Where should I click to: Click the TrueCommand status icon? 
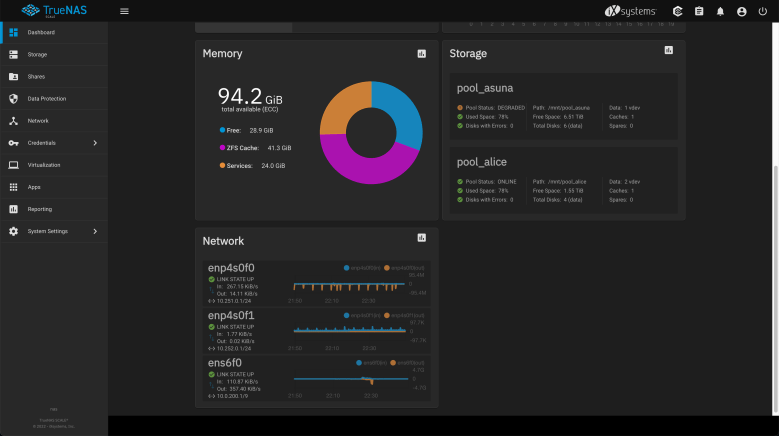[x=677, y=11]
